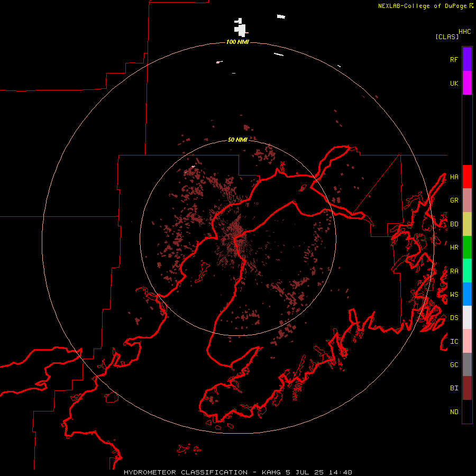The image size is (476, 476).
Task: Select the GR dusty pink legend swatch
Action: tap(467, 200)
